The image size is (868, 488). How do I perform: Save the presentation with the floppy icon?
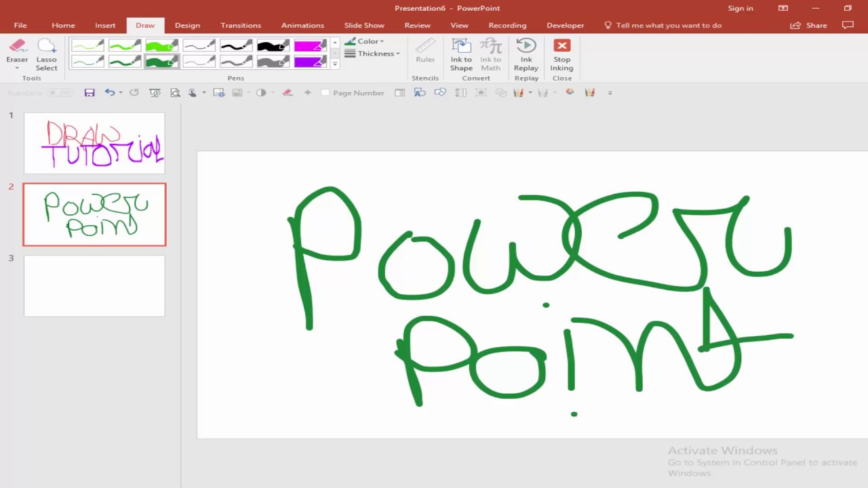tap(89, 93)
